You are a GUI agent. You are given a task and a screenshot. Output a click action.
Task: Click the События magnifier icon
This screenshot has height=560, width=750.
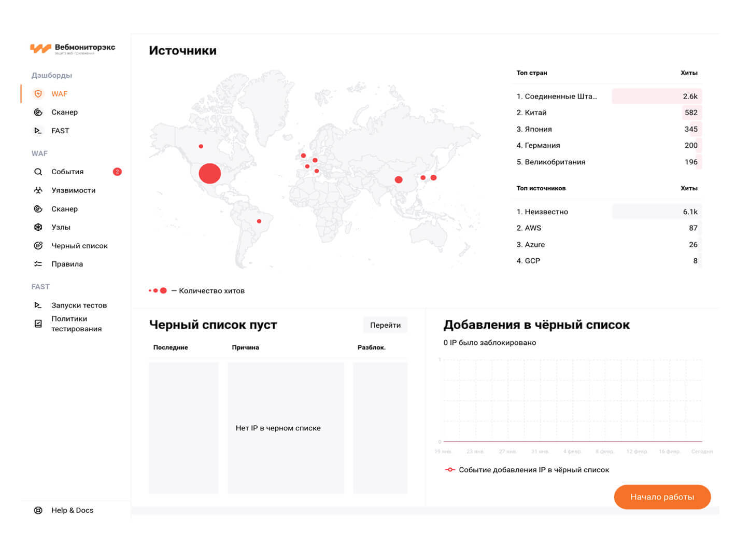point(38,172)
